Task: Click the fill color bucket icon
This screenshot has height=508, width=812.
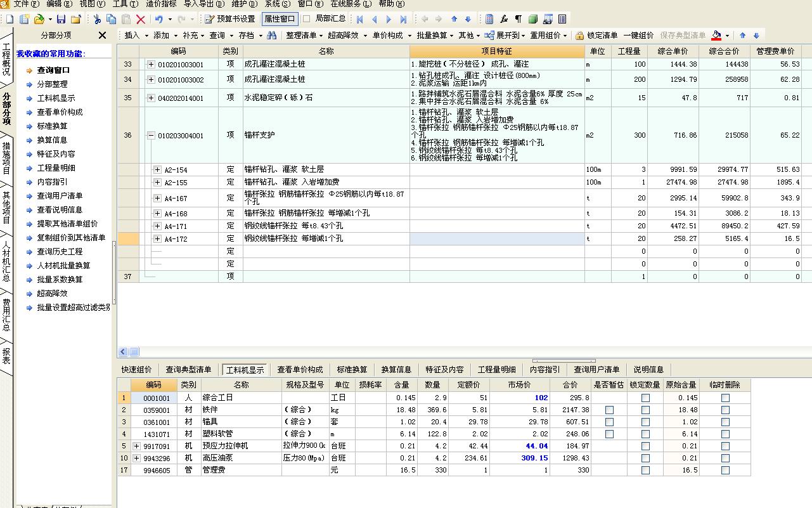Action: 717,36
